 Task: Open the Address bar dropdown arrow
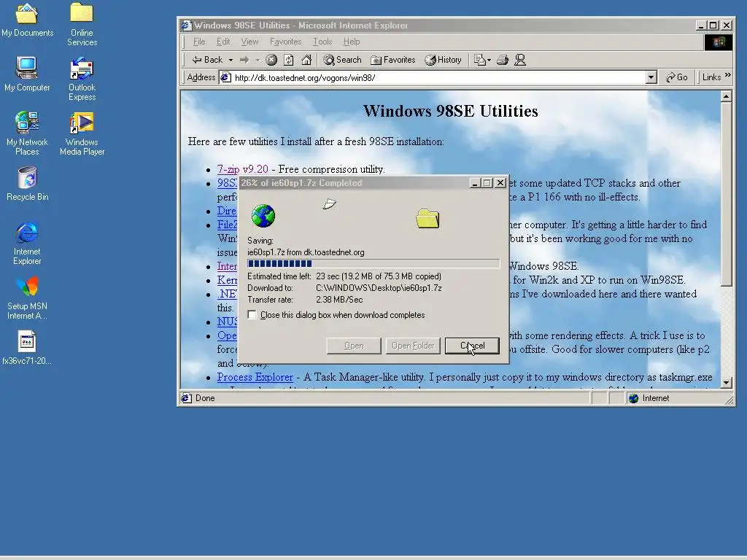651,77
